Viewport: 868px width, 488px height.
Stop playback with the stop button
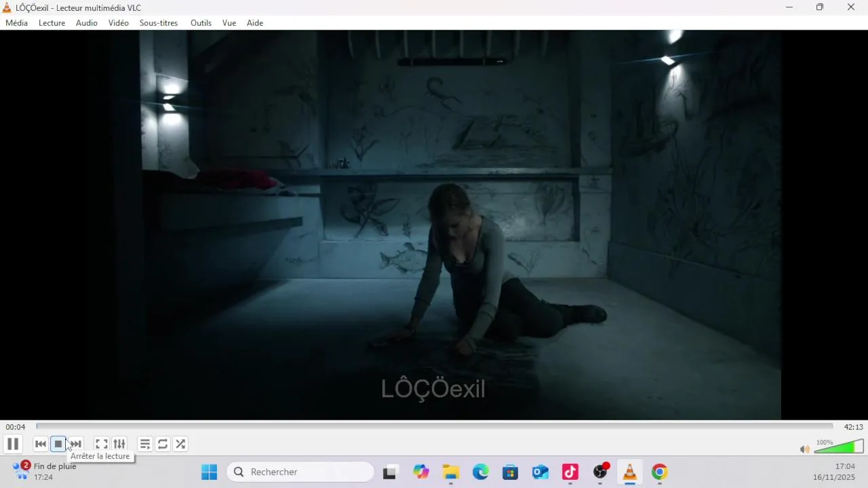[x=58, y=444]
